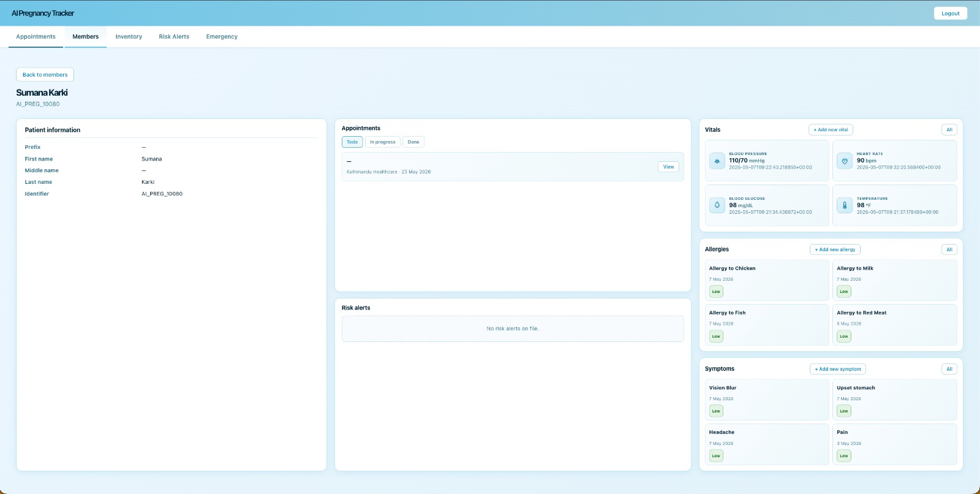Click the '5 May 2026' date on Red Meat

coord(849,324)
